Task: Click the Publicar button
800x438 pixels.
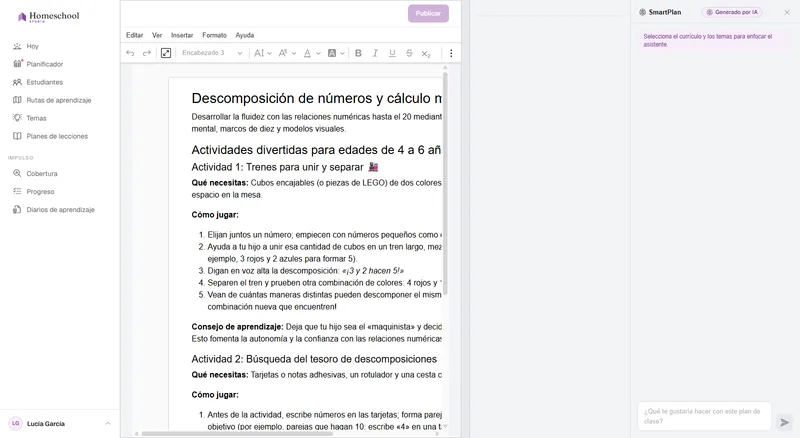Action: pos(428,13)
